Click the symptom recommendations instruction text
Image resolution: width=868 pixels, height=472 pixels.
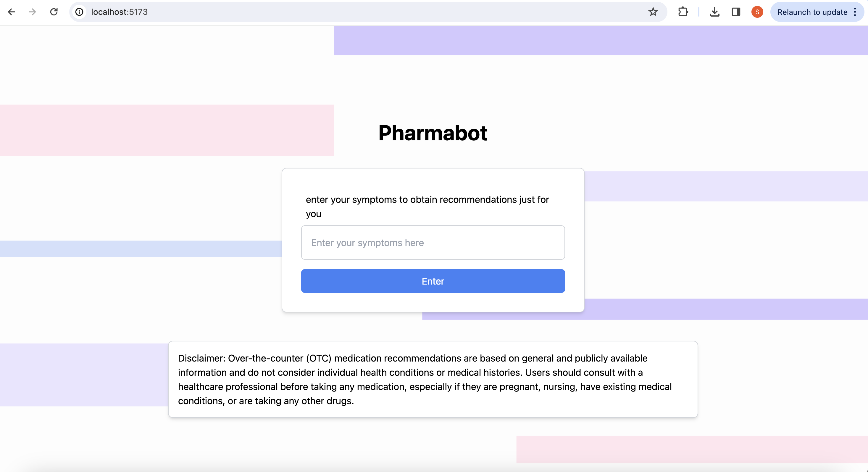click(x=427, y=206)
